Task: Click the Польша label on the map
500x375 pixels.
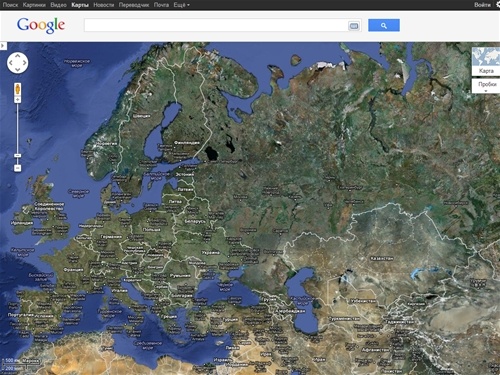Action: 151,230
